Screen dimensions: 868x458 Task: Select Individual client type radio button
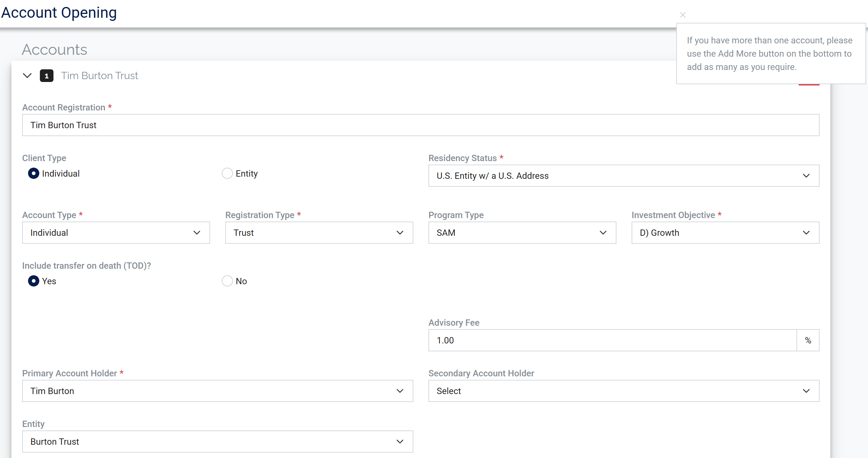(34, 173)
